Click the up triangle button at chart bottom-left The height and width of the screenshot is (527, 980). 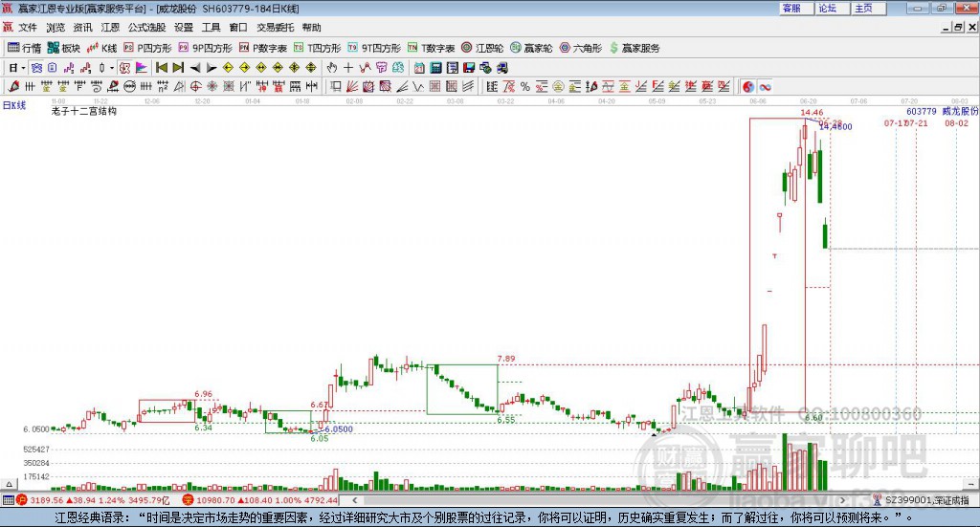click(9, 484)
